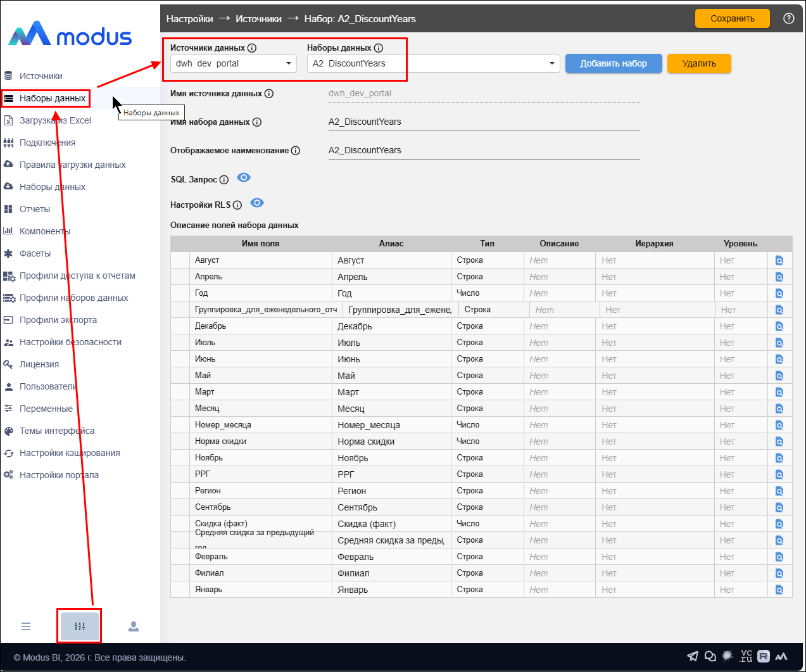This screenshot has width=806, height=672.
Task: Edit the Отображаемое наименование field
Action: pyautogui.click(x=484, y=150)
